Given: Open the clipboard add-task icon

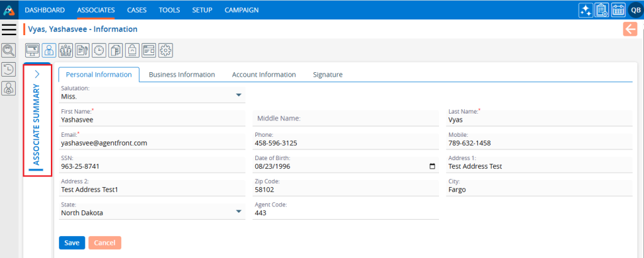Looking at the screenshot, I should click(602, 10).
